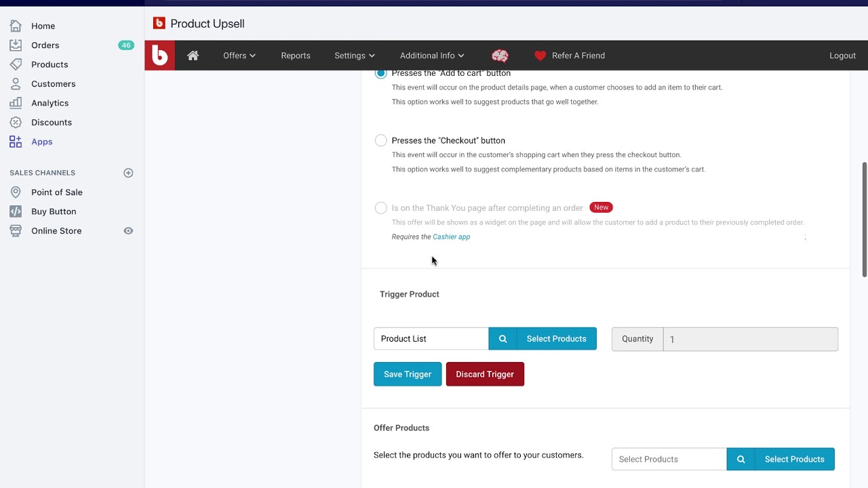Select the Thank You page radio option

click(x=381, y=208)
